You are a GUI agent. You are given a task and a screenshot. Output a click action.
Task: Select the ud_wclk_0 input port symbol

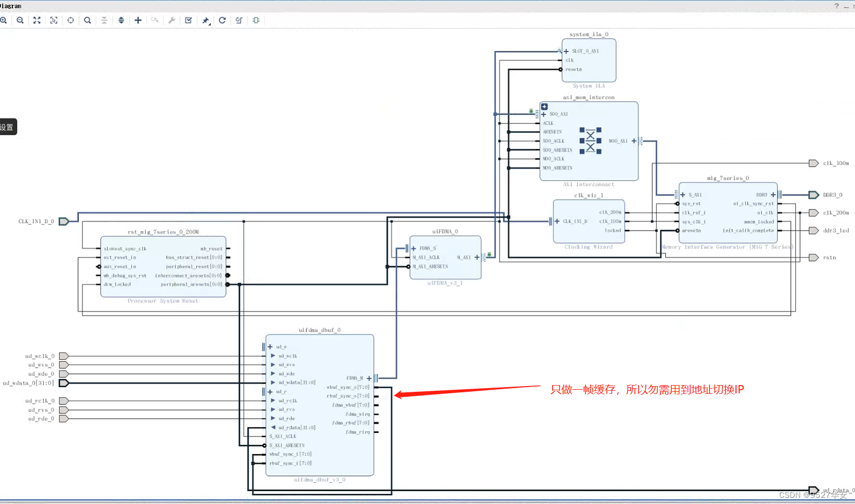click(64, 356)
